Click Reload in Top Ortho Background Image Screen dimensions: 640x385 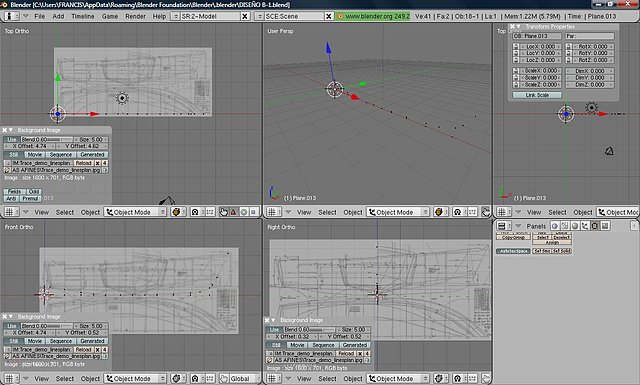pos(83,163)
